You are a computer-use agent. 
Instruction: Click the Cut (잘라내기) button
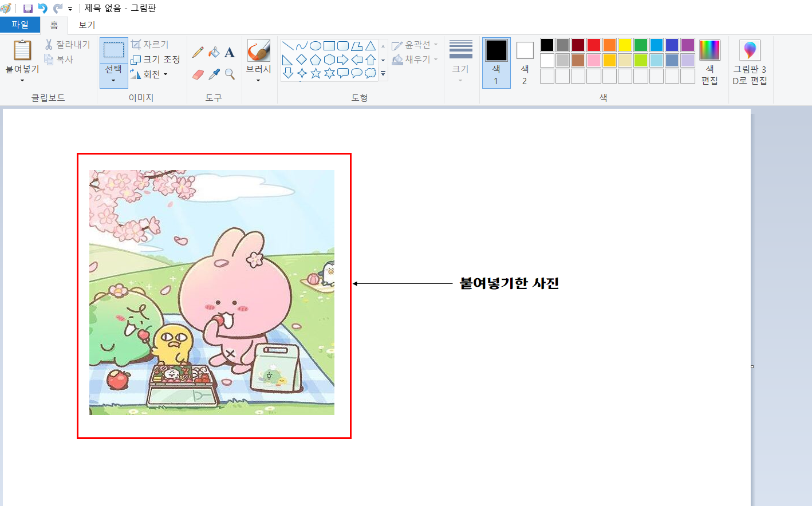click(68, 44)
